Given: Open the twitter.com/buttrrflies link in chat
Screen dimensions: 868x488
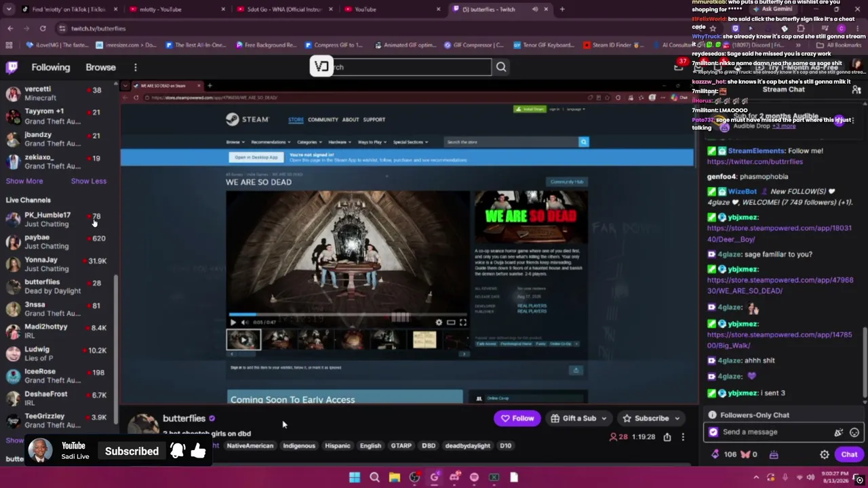Looking at the screenshot, I should (755, 162).
